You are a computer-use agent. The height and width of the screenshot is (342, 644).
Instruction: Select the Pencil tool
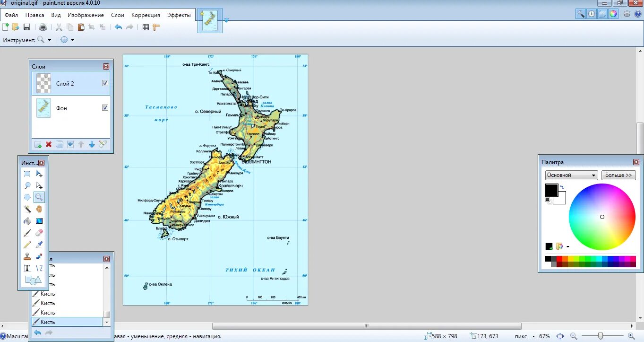click(27, 245)
